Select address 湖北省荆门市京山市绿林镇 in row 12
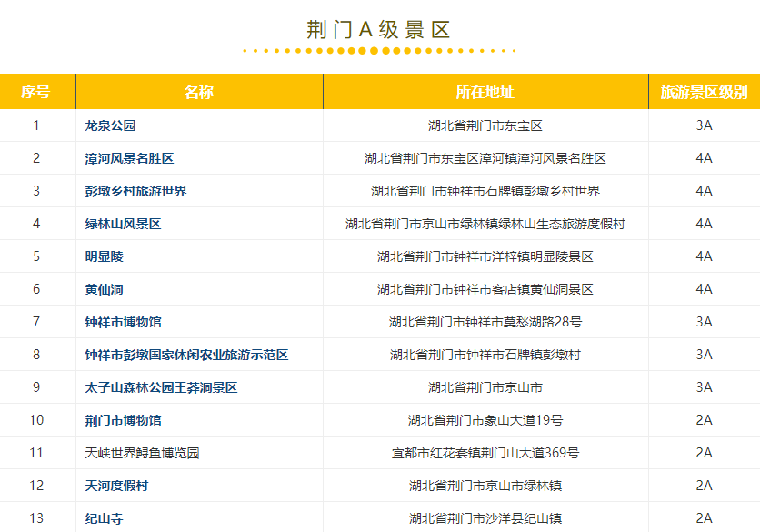Image resolution: width=760 pixels, height=532 pixels. [x=485, y=486]
